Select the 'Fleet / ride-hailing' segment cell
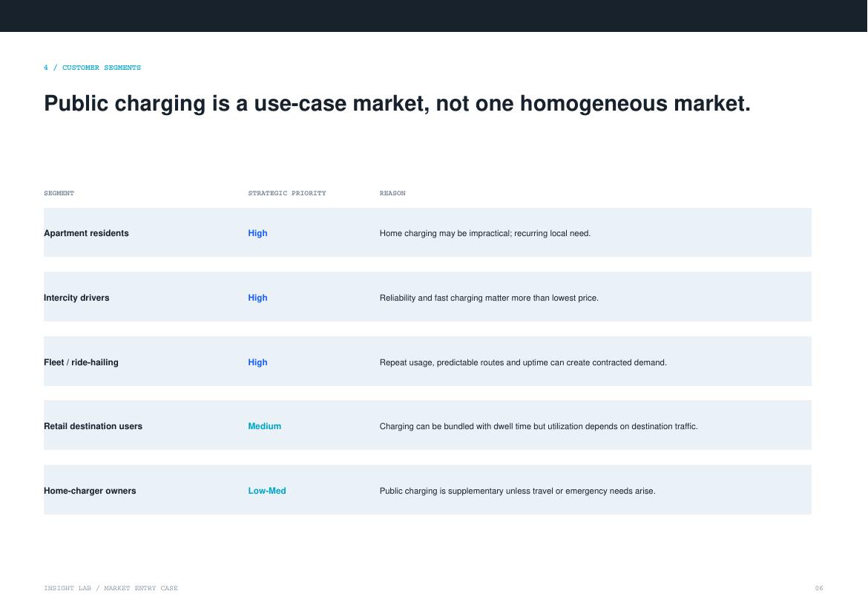868x614 pixels. point(81,362)
